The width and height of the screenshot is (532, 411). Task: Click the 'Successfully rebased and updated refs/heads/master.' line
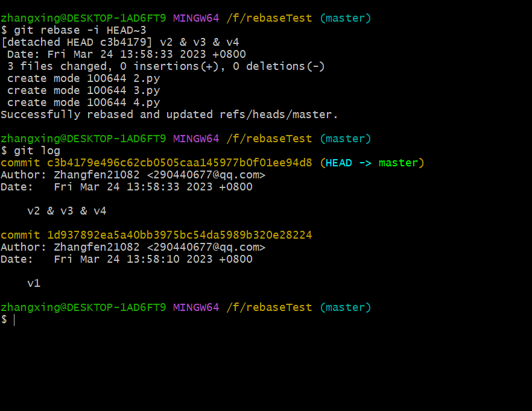tap(169, 115)
